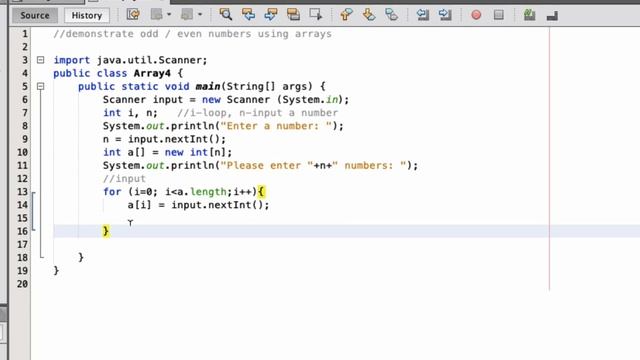Switch to the Source view
This screenshot has width=640, height=360.
(x=35, y=16)
